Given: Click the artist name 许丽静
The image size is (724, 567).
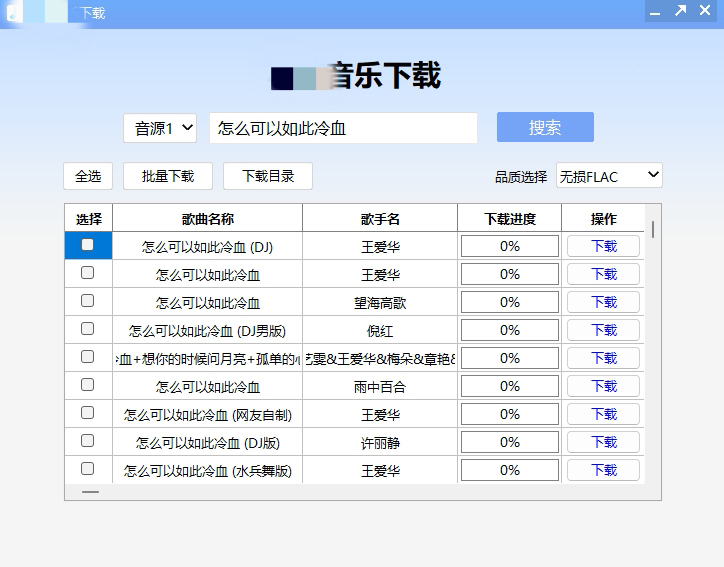Looking at the screenshot, I should pyautogui.click(x=380, y=443).
